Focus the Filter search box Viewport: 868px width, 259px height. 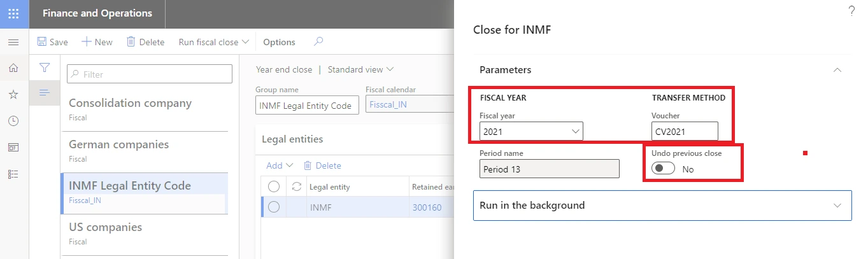pyautogui.click(x=150, y=74)
